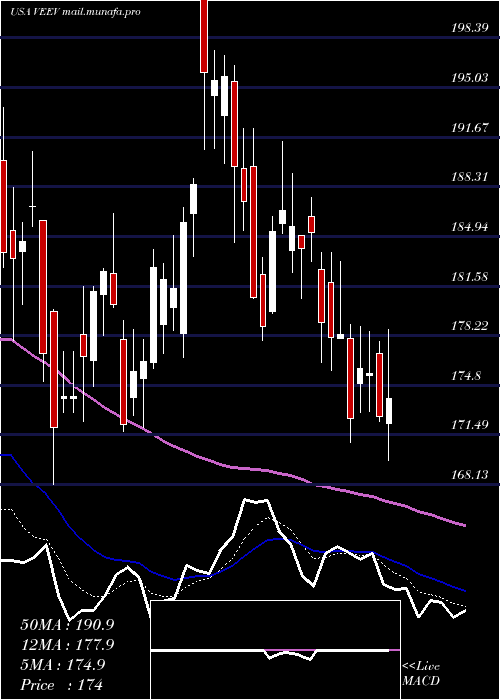Click the 198.39 price axis label

(x=469, y=28)
